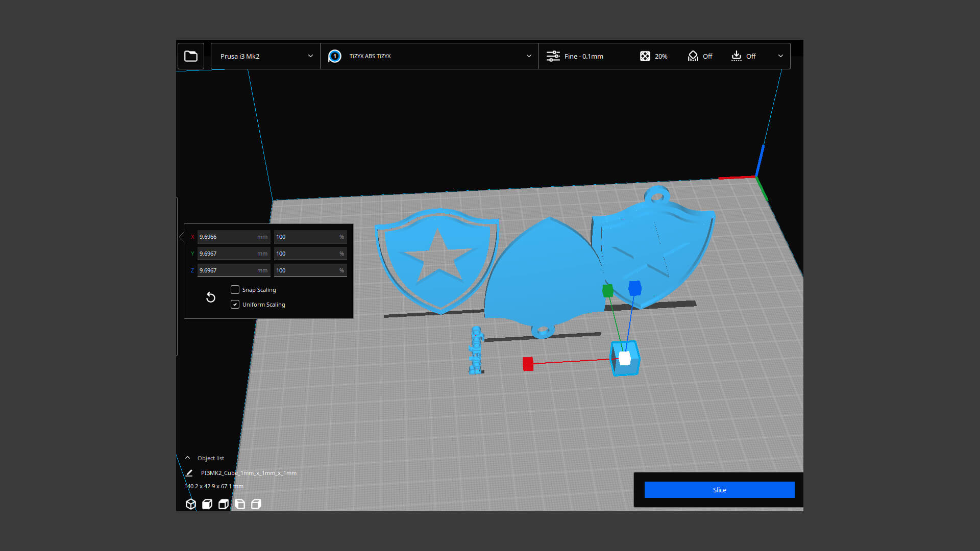Open TiZYX ABS material dropdown

[429, 56]
